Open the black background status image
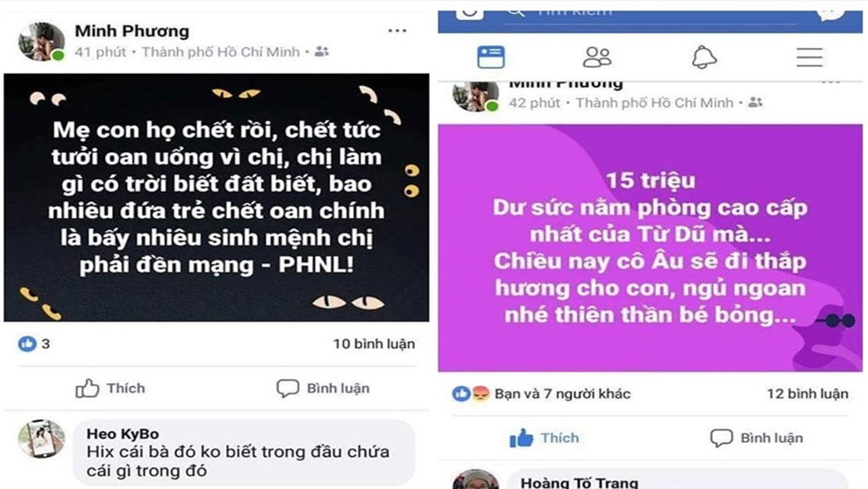The height and width of the screenshot is (489, 868). [x=216, y=197]
